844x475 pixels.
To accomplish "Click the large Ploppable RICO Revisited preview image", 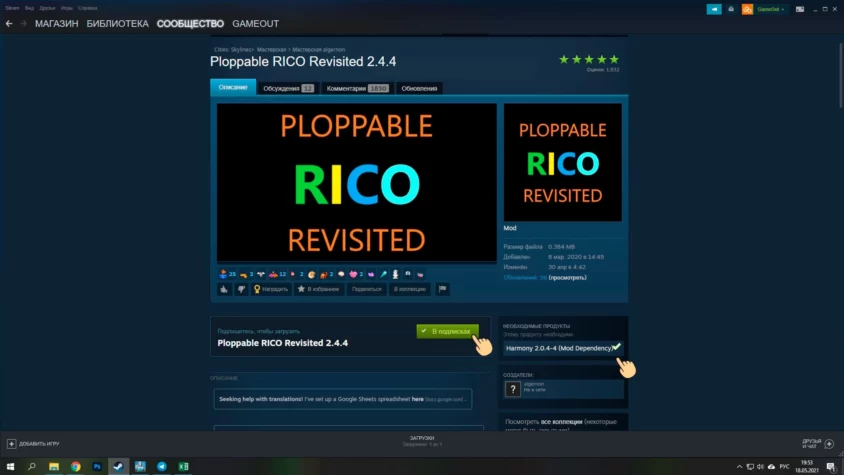I will tap(356, 183).
